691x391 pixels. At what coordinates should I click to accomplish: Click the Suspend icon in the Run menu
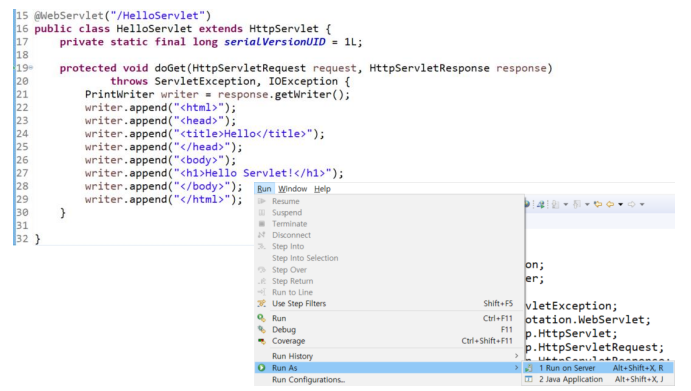262,212
